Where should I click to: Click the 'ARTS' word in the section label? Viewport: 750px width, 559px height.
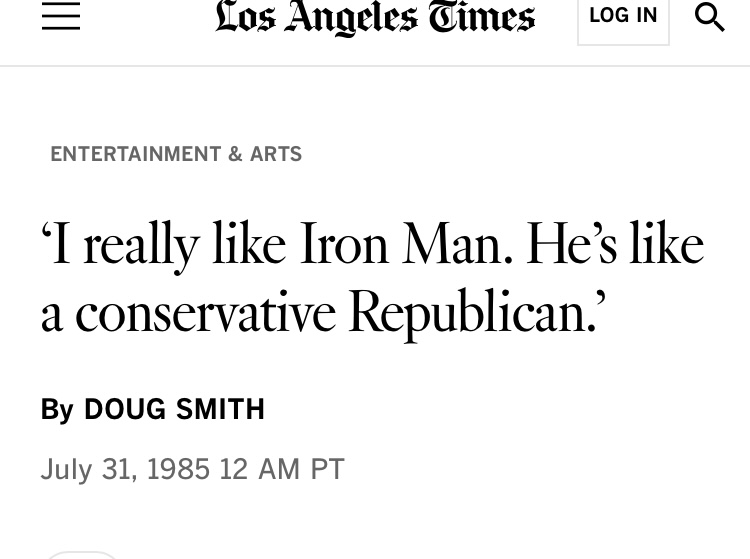[x=276, y=154]
